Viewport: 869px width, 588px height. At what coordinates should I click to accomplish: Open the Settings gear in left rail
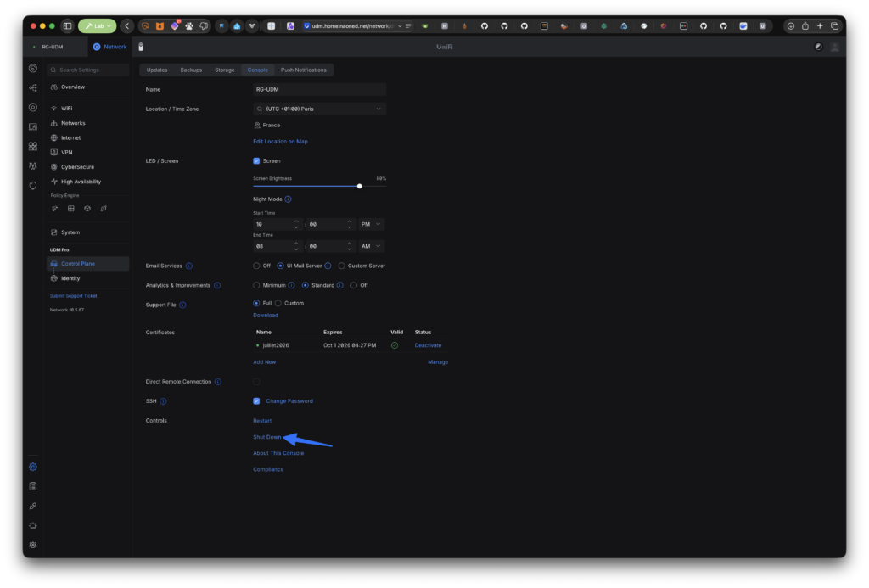pyautogui.click(x=33, y=467)
